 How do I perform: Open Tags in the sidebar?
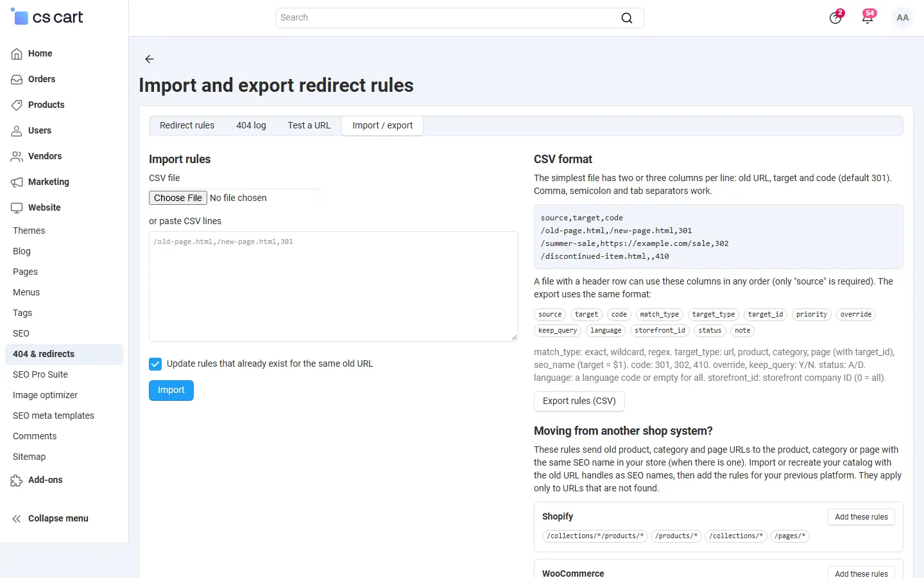(x=22, y=313)
